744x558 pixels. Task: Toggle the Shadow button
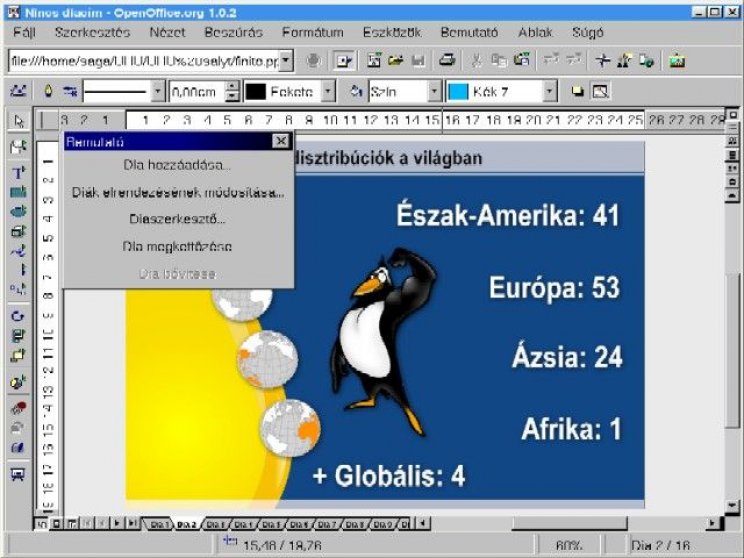coord(577,91)
